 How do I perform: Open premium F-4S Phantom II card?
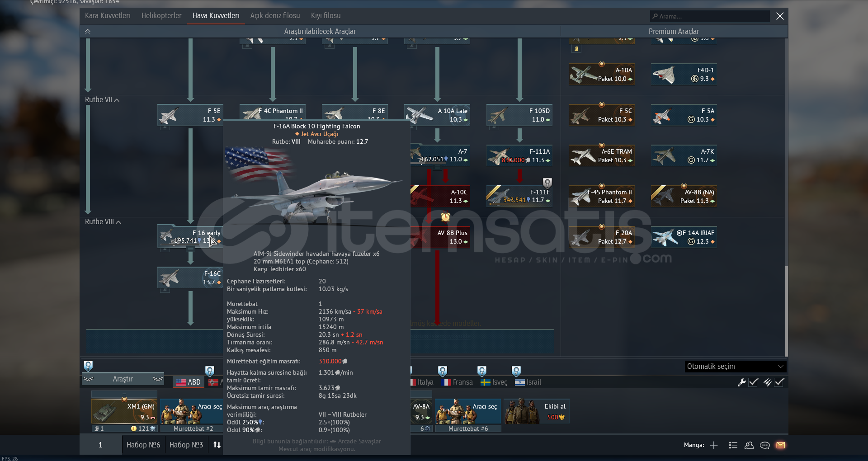coord(602,196)
